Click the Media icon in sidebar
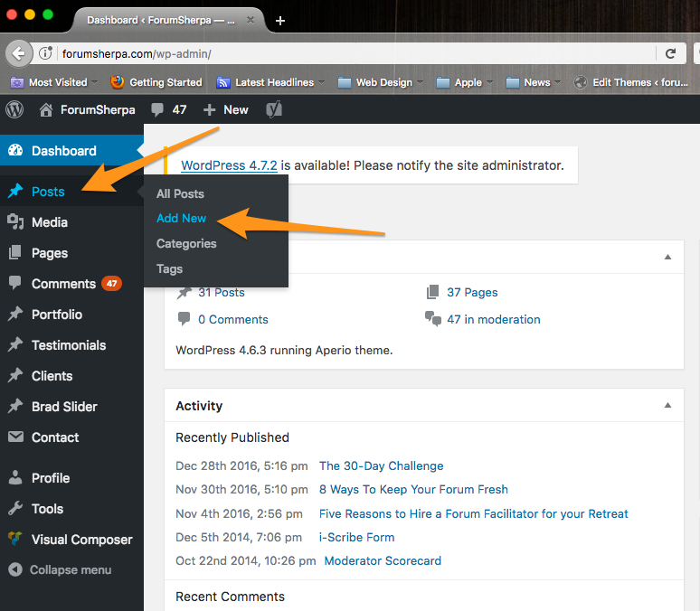The image size is (700, 611). (x=15, y=221)
